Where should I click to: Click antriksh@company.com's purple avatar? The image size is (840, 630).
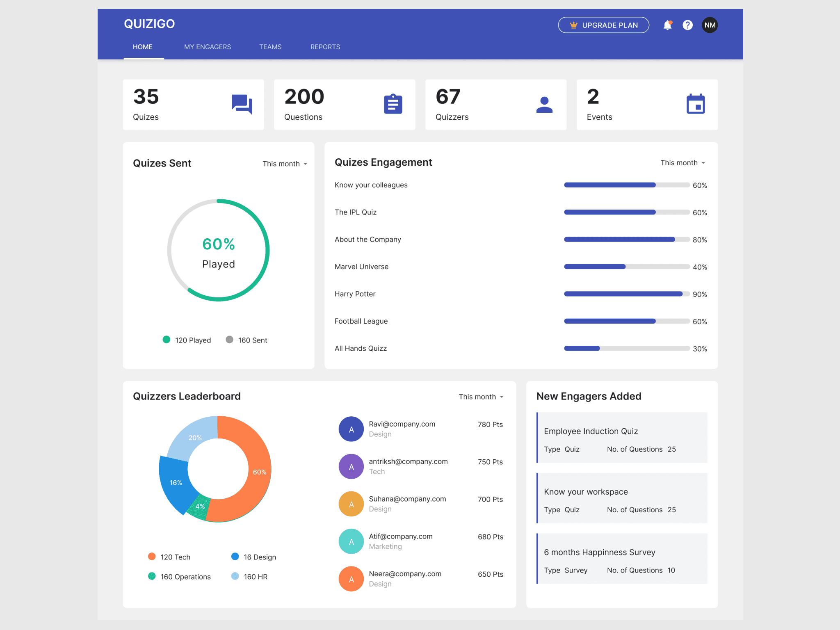click(x=351, y=467)
